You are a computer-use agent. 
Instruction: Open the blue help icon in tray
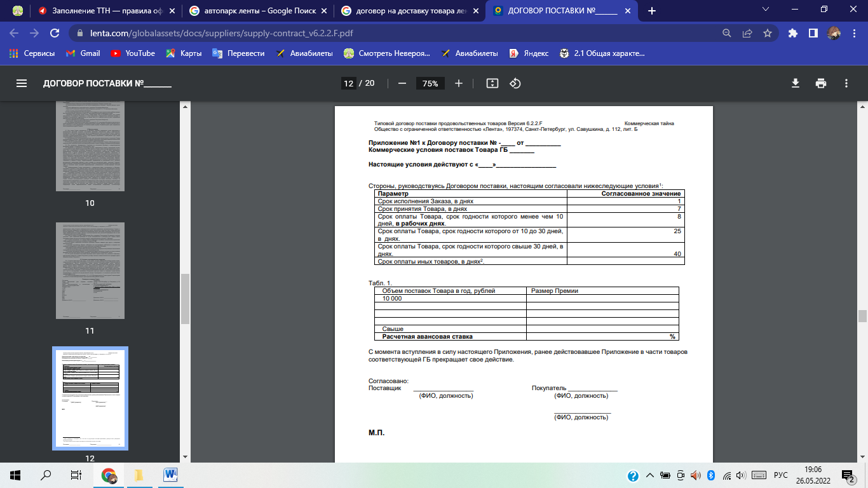633,475
